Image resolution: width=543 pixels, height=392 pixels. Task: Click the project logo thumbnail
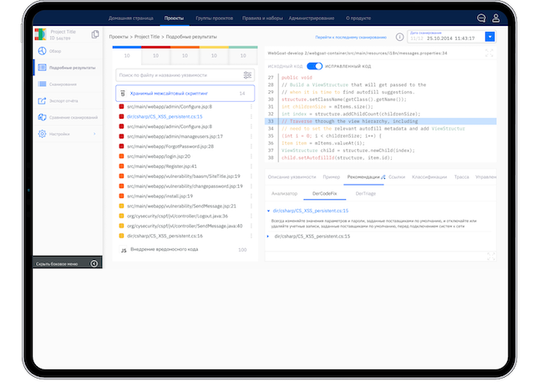[x=41, y=34]
